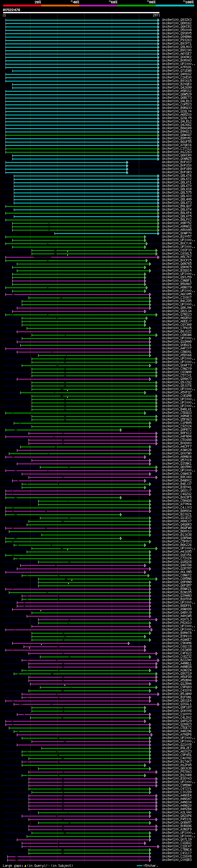Select hit label UniRef100_A6C0M5

[177, 294]
